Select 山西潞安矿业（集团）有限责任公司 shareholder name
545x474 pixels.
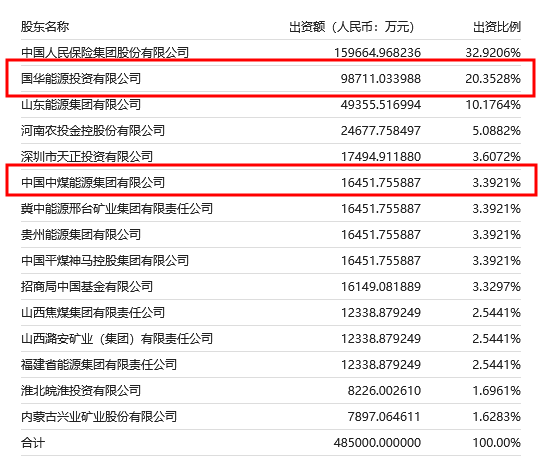pos(117,338)
